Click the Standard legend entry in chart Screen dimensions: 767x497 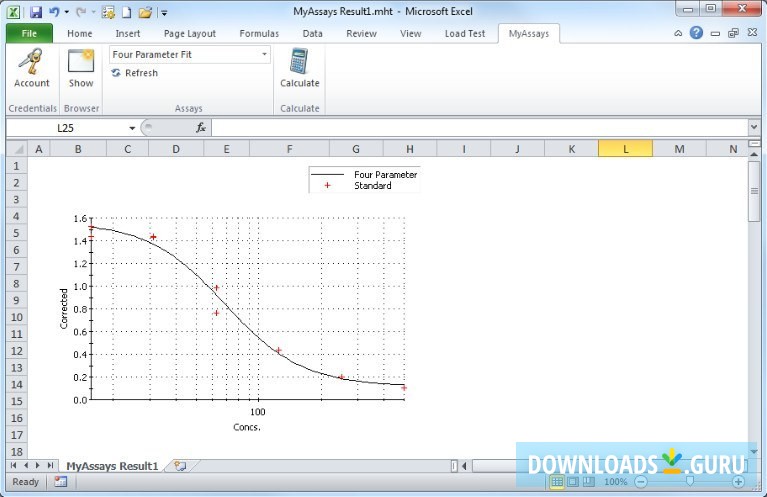358,185
